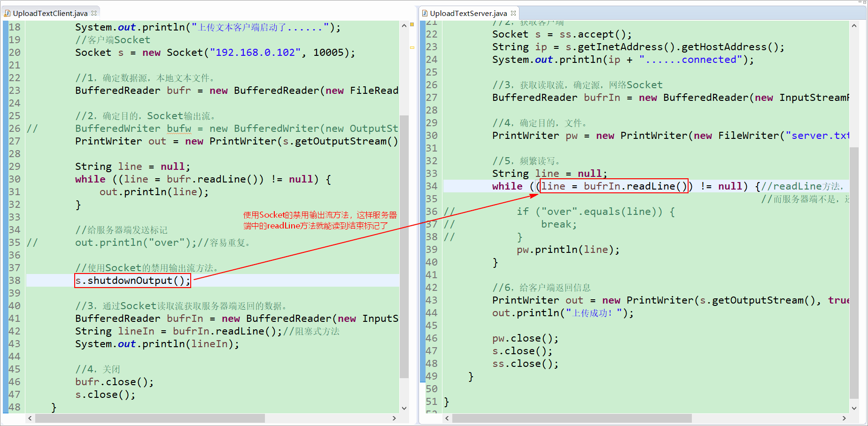Click the underlined bufw variable on line 26
The width and height of the screenshot is (868, 426).
179,129
